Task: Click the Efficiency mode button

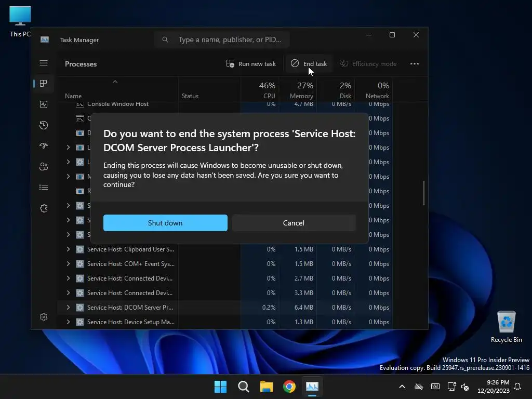Action: (368, 64)
